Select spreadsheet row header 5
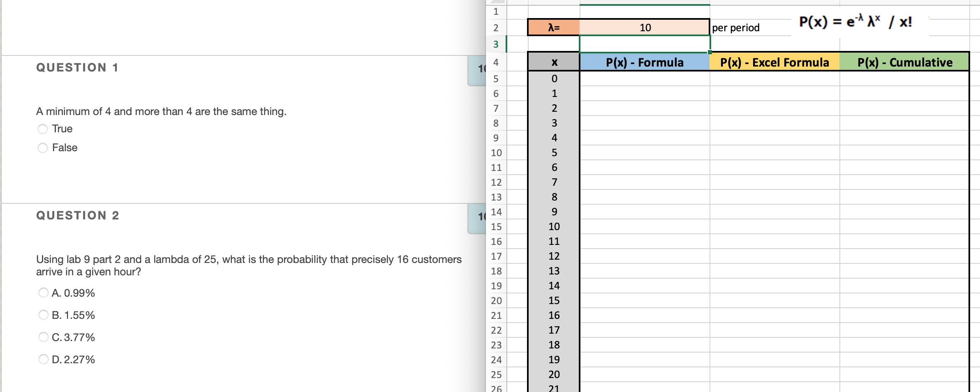 coord(496,78)
